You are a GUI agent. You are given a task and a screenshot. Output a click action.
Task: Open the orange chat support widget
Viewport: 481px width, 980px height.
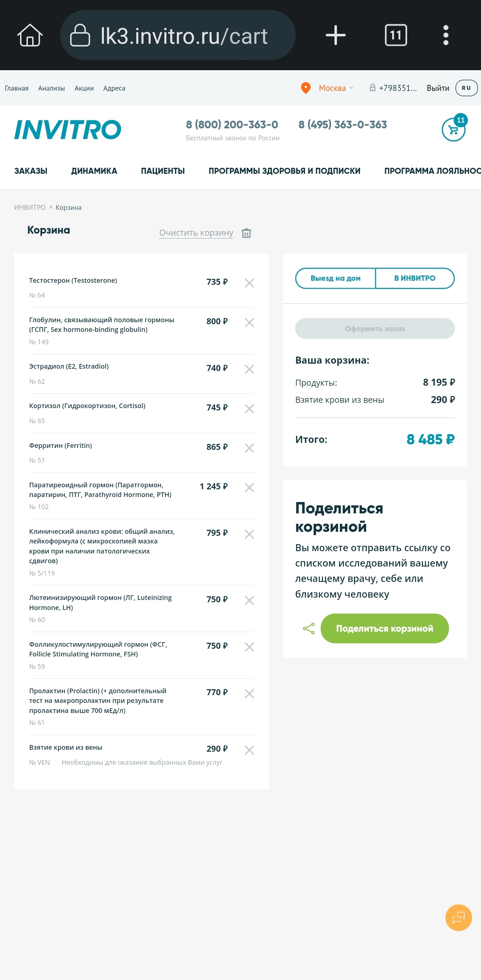pos(458,917)
